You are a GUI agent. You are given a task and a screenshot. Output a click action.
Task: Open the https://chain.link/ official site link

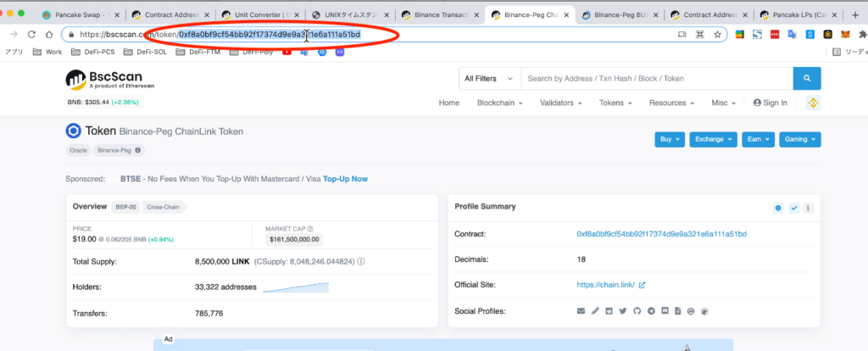605,285
